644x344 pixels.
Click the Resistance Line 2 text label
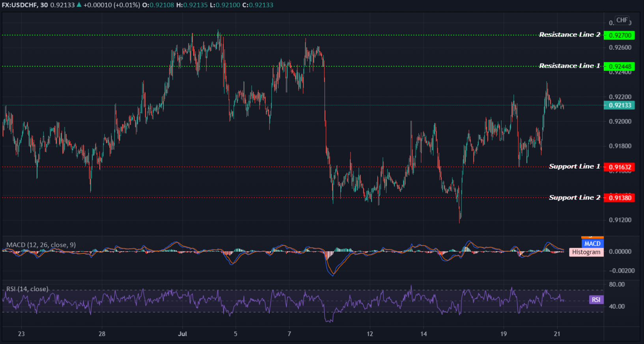click(569, 35)
